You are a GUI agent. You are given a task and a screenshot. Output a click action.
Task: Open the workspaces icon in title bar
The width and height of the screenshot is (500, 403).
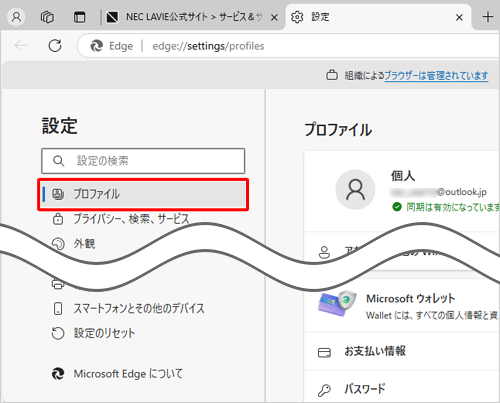[47, 17]
